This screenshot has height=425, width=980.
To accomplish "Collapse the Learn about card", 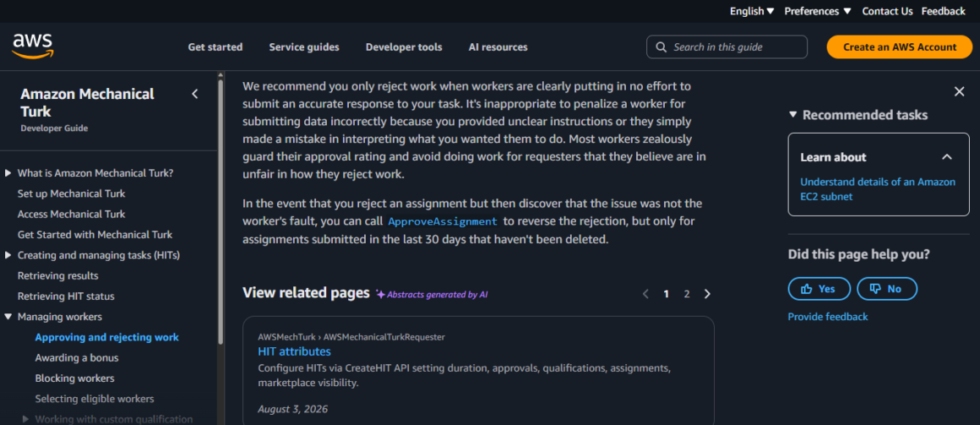I will [947, 157].
